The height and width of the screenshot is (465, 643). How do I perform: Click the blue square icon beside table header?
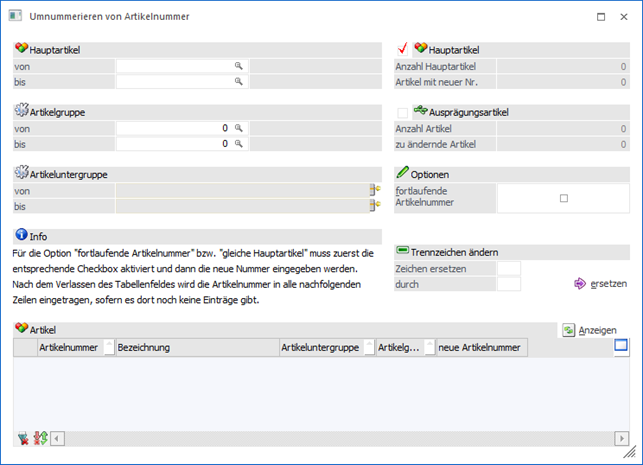(x=620, y=346)
